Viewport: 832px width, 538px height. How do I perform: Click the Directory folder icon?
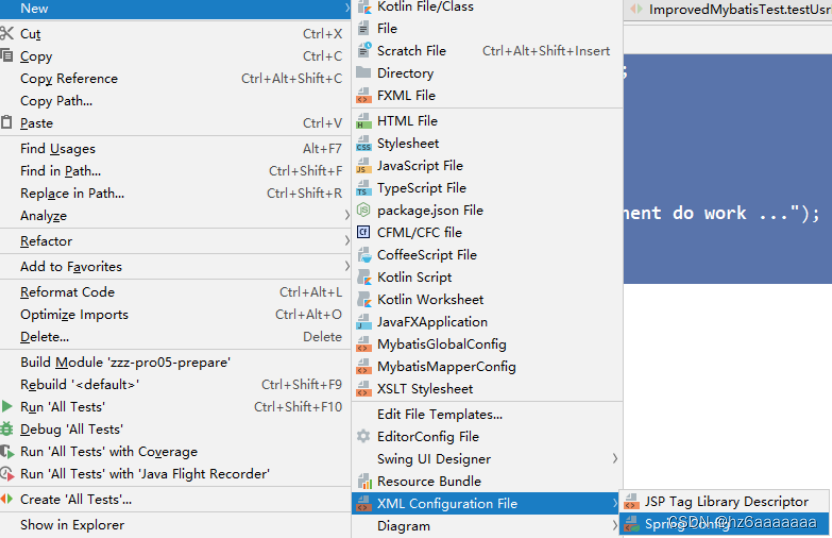pyautogui.click(x=363, y=73)
